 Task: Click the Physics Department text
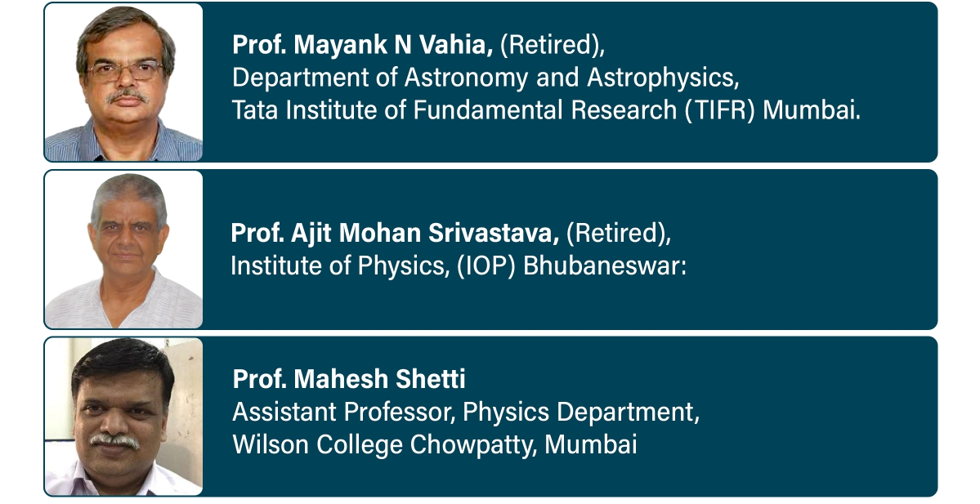click(x=581, y=412)
